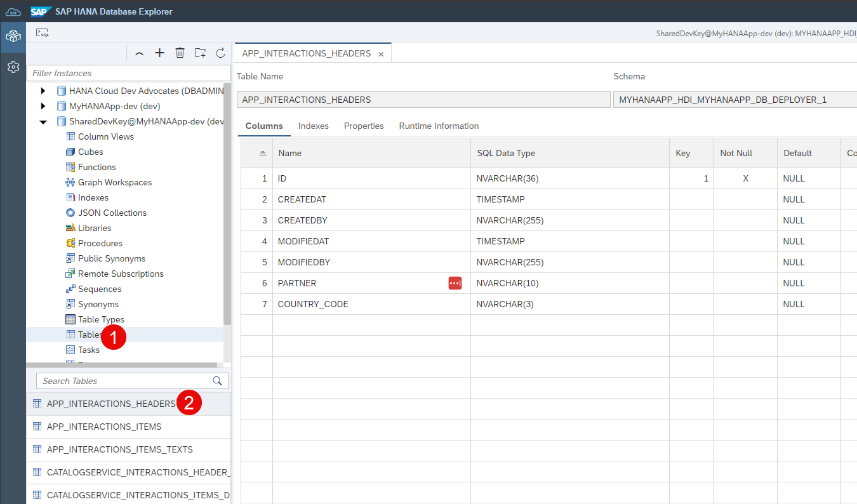Click the Not Null column header

pyautogui.click(x=745, y=153)
